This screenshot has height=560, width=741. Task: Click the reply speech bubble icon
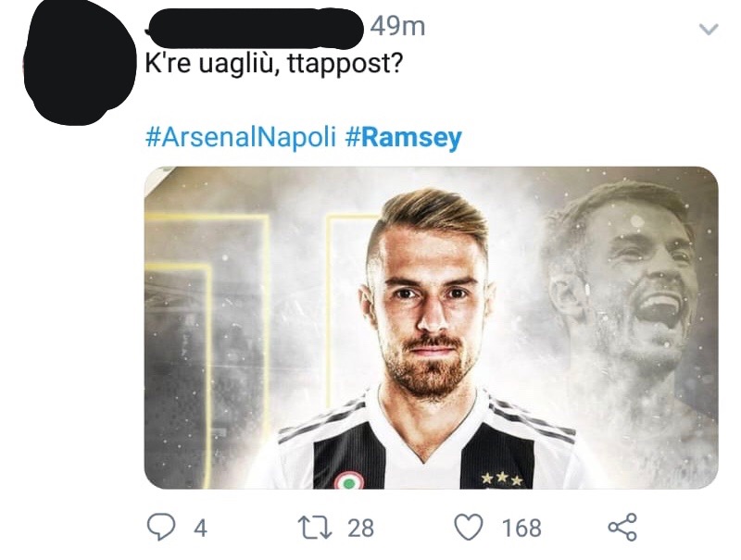pos(161,528)
